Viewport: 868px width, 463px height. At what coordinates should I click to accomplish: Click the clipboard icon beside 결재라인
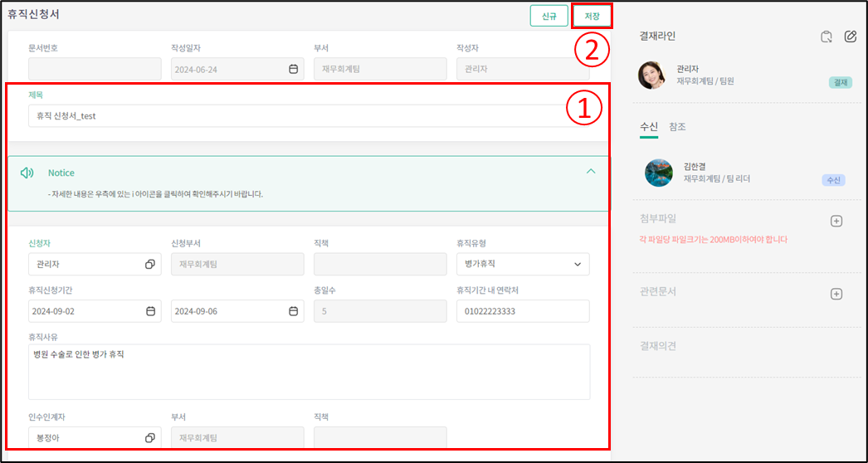pyautogui.click(x=826, y=37)
